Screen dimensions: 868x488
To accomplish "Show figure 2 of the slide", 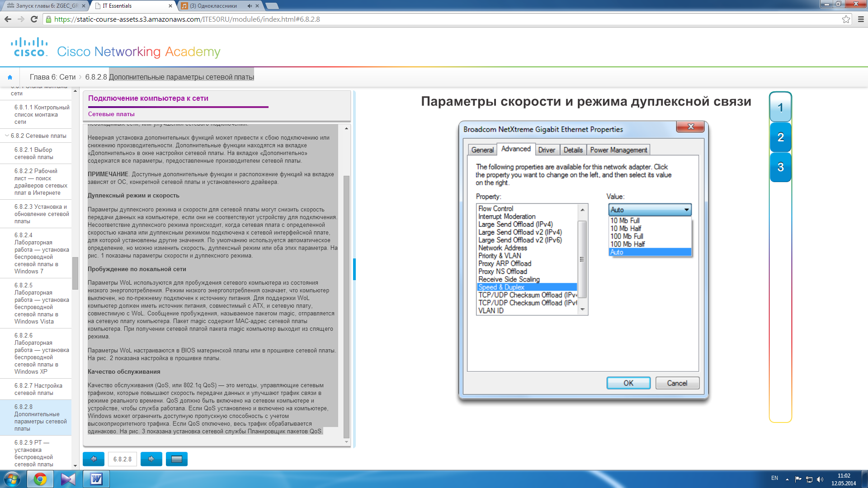I will click(780, 137).
